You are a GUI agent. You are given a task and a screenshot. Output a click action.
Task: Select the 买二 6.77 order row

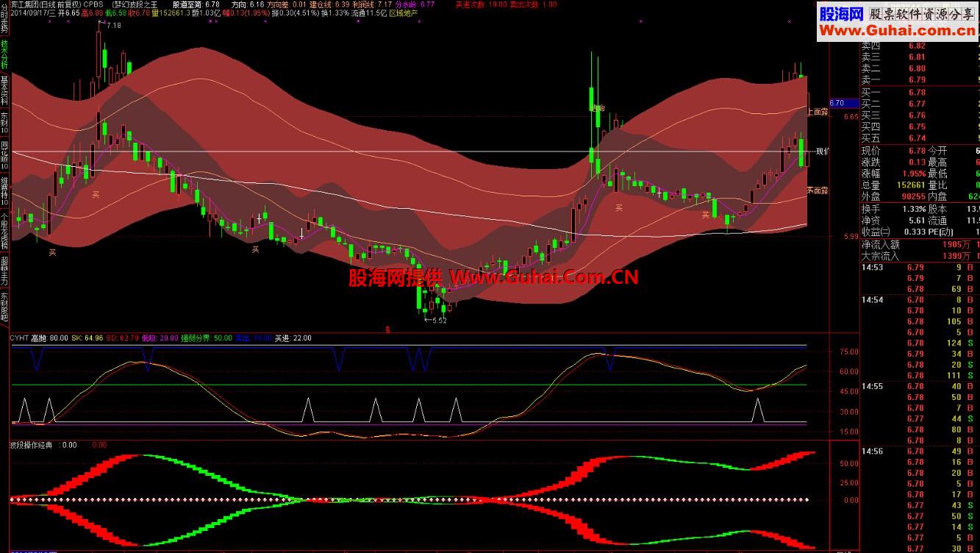pyautogui.click(x=920, y=104)
